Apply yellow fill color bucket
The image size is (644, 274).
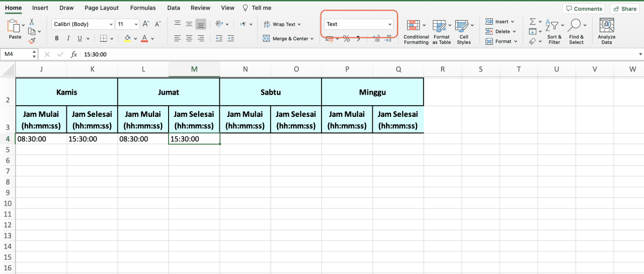[x=127, y=38]
